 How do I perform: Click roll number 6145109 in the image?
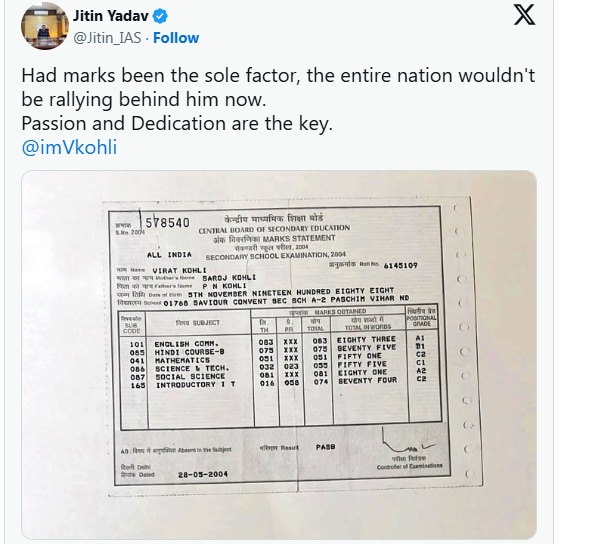click(x=400, y=265)
